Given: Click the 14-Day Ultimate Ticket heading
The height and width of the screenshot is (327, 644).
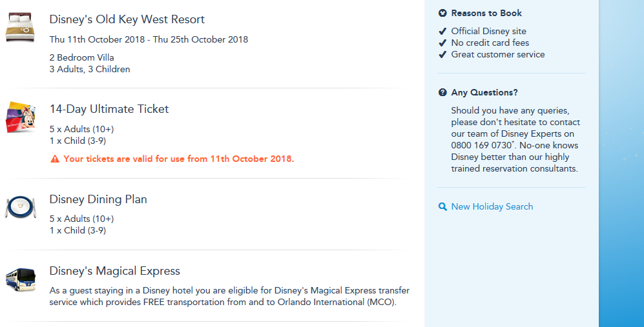Looking at the screenshot, I should (109, 109).
